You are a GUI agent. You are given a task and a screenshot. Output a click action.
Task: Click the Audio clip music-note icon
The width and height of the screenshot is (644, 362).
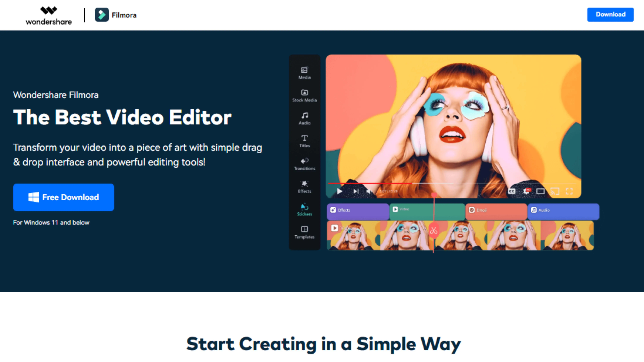[x=534, y=210]
